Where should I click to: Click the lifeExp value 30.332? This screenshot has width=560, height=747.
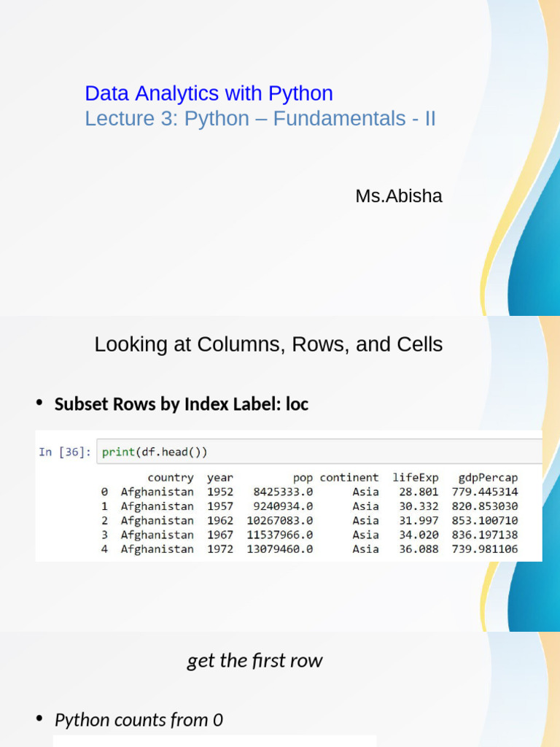419,506
